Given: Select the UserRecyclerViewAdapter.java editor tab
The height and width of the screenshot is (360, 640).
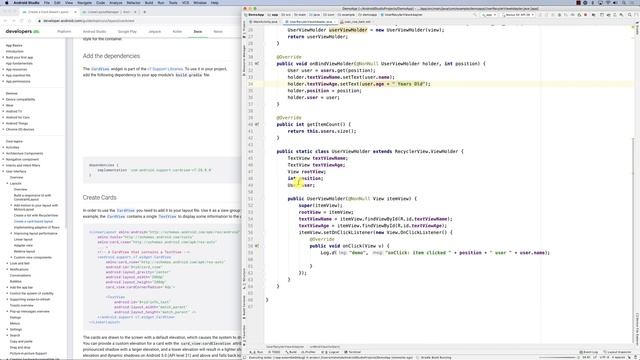Looking at the screenshot, I should click(310, 22).
